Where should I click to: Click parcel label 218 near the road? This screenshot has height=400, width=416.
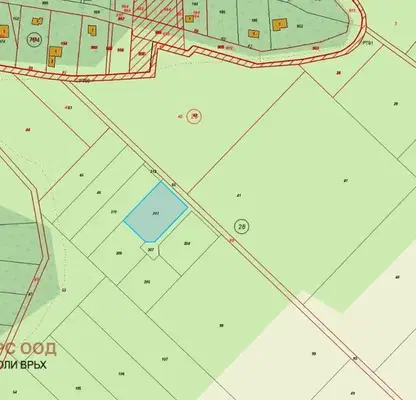153,171
